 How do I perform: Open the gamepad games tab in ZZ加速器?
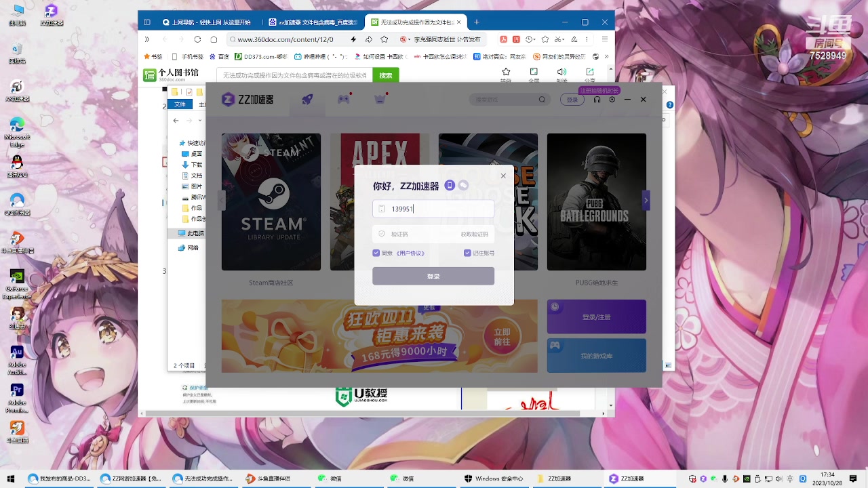coord(344,99)
